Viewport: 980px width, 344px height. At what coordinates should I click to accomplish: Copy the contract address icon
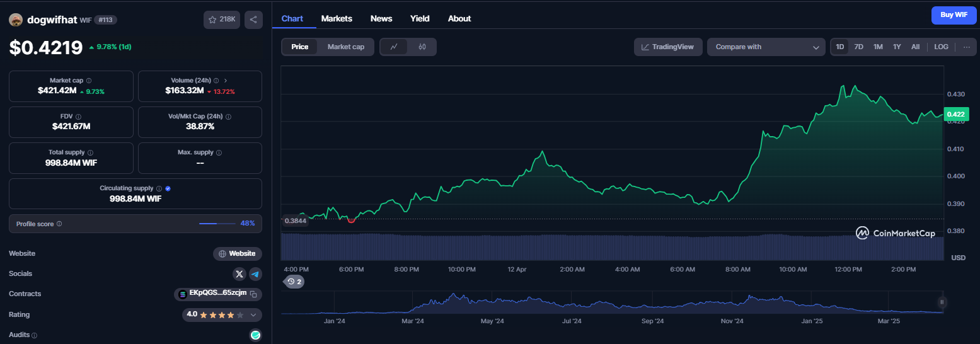[253, 294]
